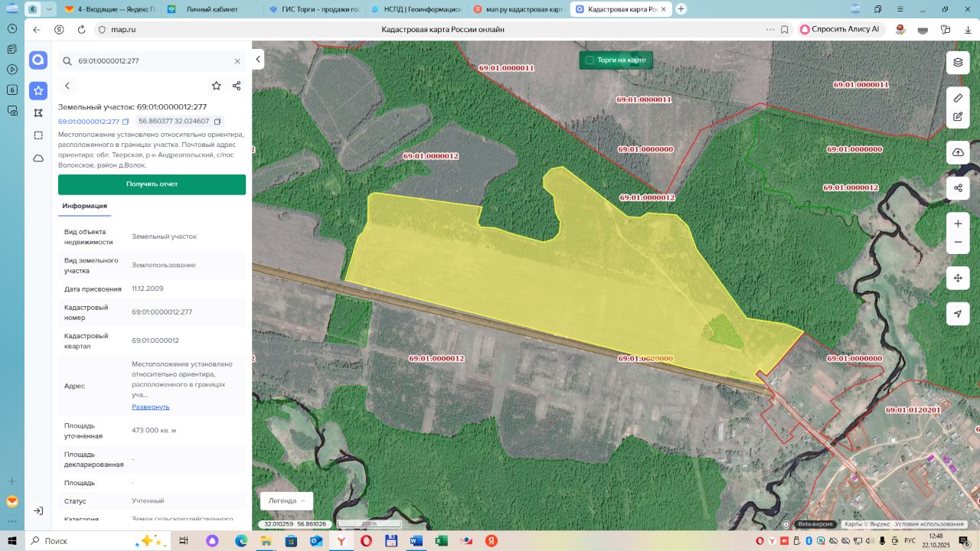Select the ruler measurement tool
Image resolution: width=980 pixels, height=551 pixels.
point(958,98)
